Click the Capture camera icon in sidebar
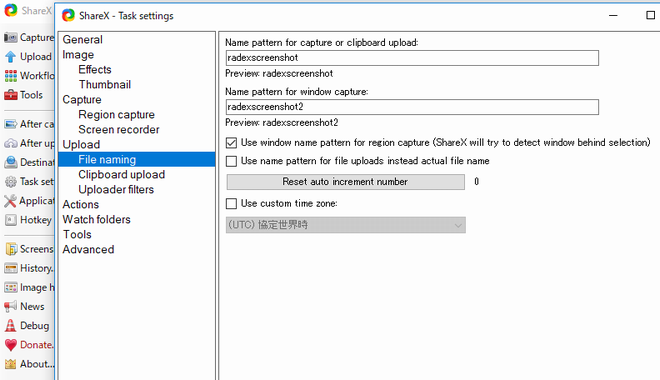This screenshot has width=660, height=380. 11,37
